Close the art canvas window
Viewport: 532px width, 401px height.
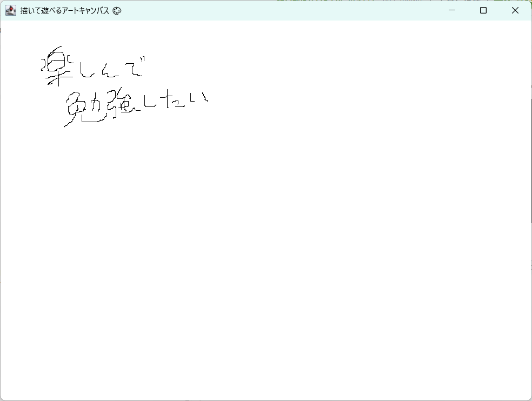tap(515, 10)
